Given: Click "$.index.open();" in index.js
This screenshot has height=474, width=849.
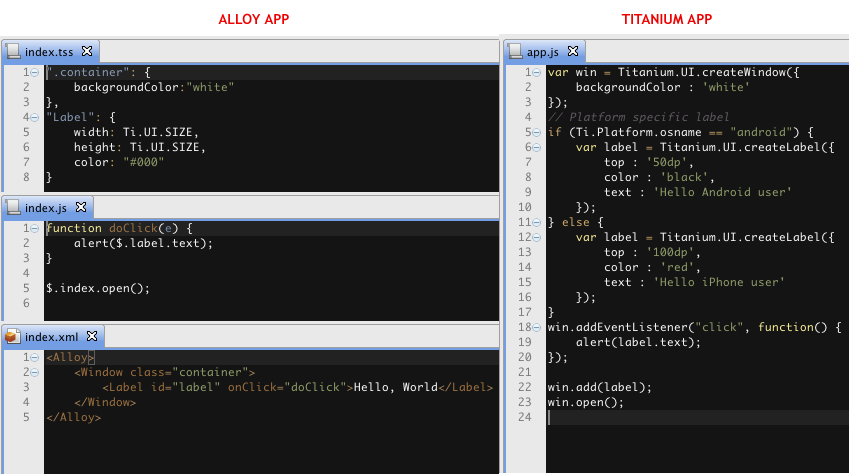Looking at the screenshot, I should pos(97,288).
